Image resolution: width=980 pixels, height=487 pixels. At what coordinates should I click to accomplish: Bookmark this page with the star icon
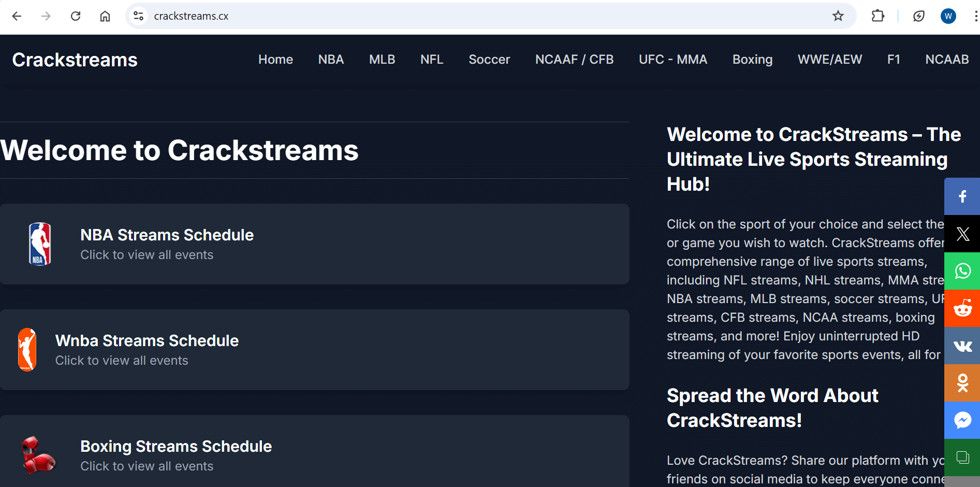point(838,16)
